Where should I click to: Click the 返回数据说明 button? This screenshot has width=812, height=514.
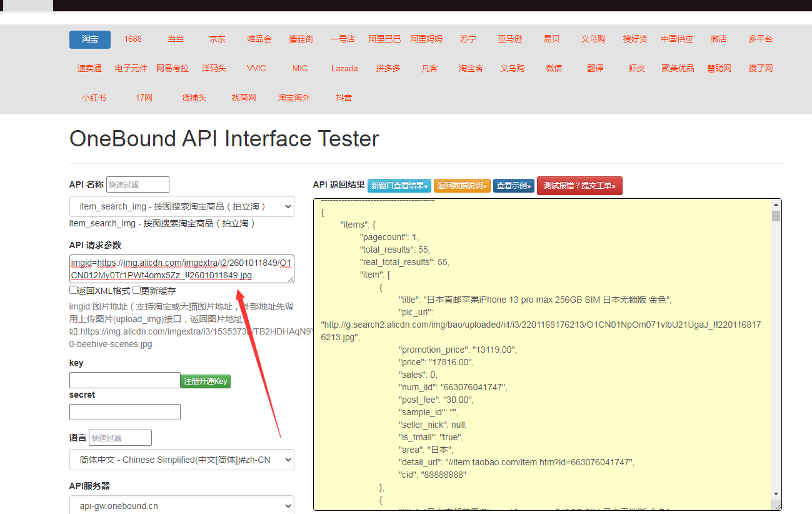click(462, 186)
